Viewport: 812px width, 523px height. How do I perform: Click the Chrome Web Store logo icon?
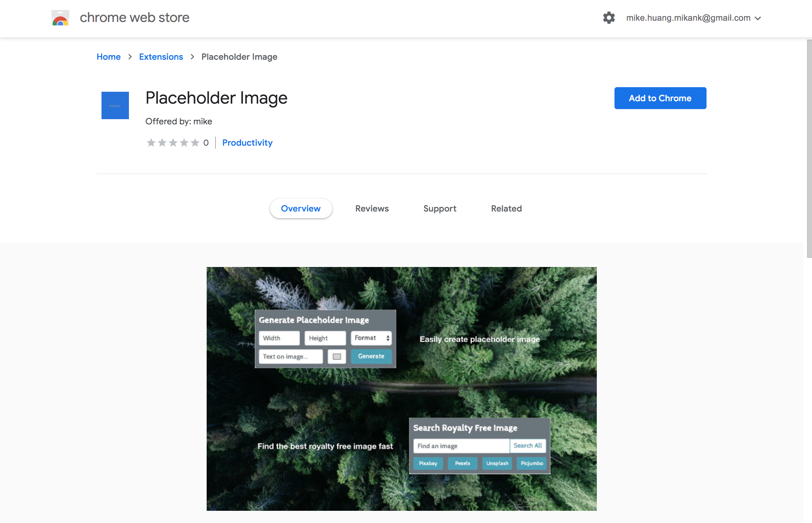[60, 18]
